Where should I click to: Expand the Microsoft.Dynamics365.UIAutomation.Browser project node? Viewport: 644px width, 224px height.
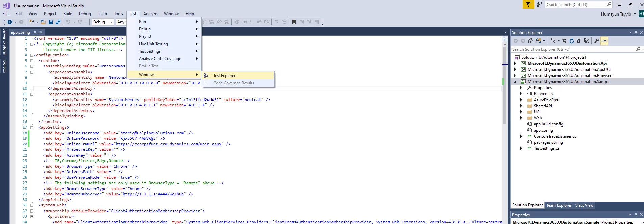coord(515,76)
